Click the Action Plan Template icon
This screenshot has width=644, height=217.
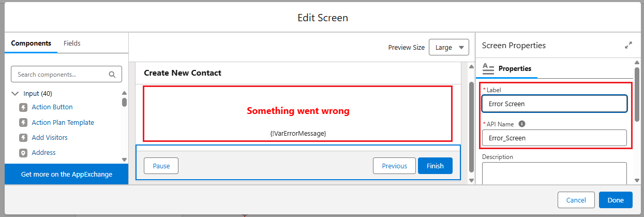click(x=23, y=123)
